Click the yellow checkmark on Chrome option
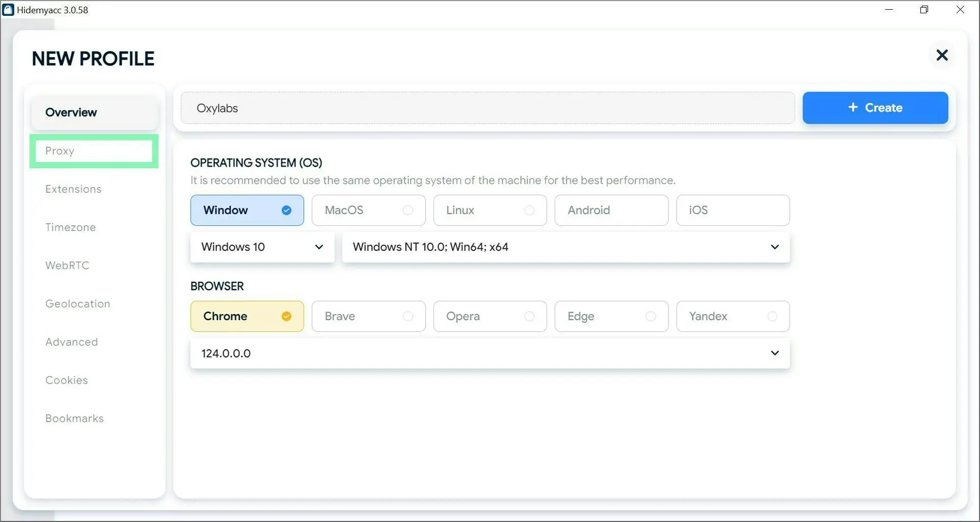This screenshot has height=522, width=980. (x=286, y=316)
